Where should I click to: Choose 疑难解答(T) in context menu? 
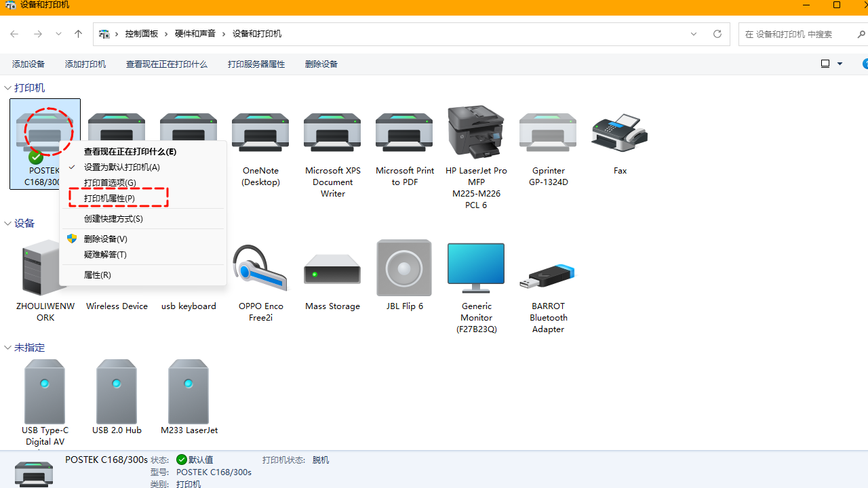pos(143,255)
